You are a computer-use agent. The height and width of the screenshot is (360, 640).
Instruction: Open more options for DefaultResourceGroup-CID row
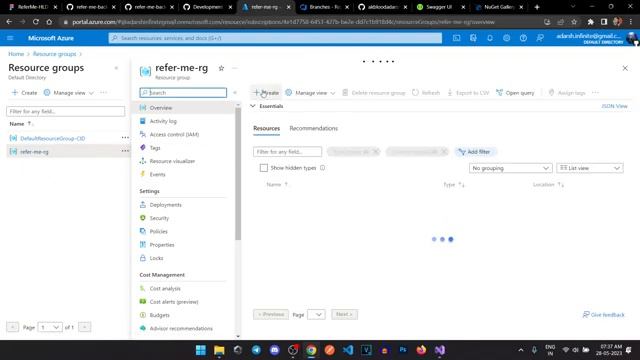[125, 138]
